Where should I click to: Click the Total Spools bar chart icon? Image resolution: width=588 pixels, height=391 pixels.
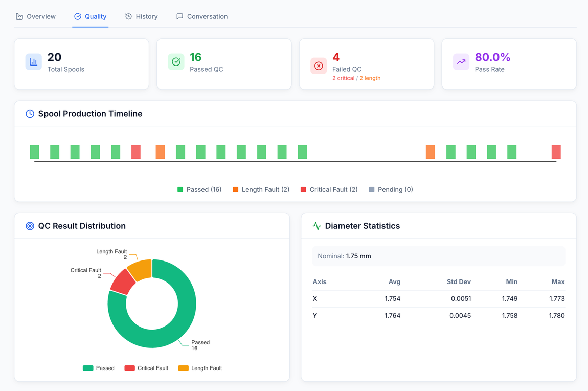[33, 62]
